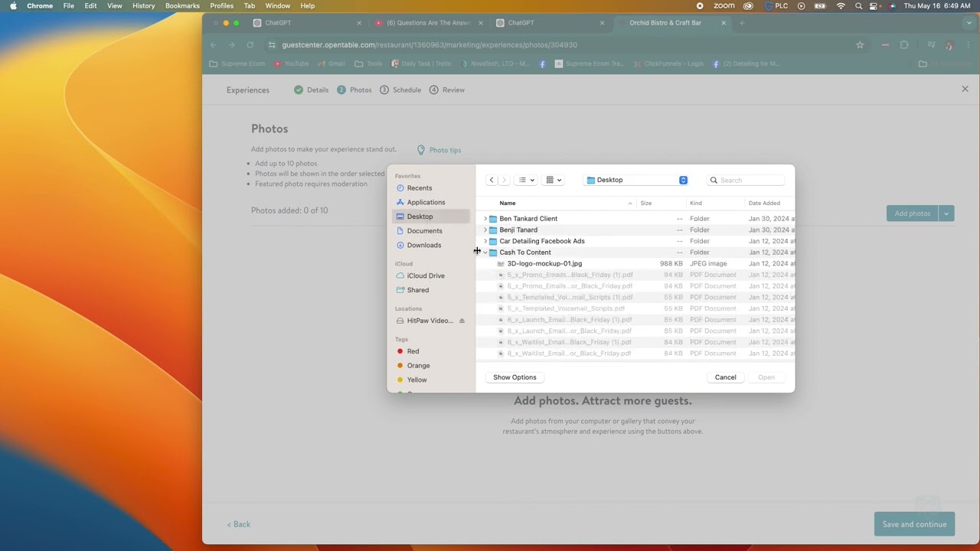Image resolution: width=980 pixels, height=551 pixels.
Task: Open iCloud Drive in the sidebar
Action: [426, 275]
